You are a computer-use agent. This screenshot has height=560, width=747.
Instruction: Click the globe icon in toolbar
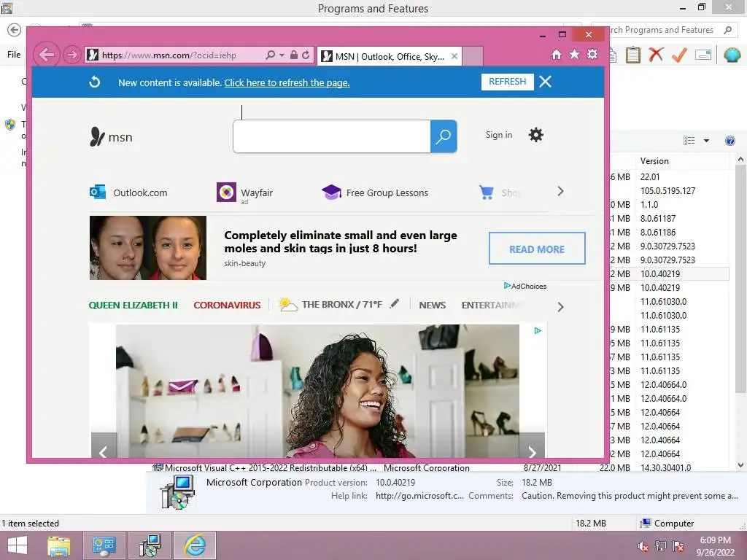[732, 55]
